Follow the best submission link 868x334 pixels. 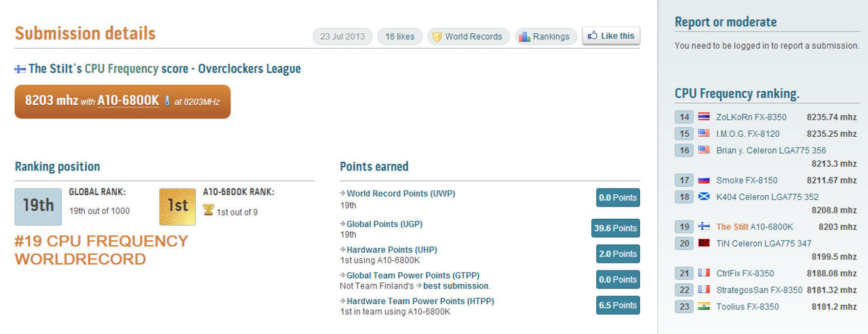click(x=456, y=286)
